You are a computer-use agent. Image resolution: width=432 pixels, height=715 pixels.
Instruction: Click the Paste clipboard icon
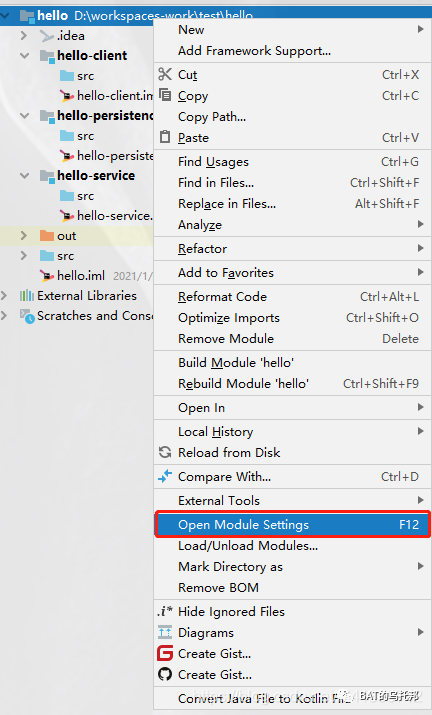[165, 137]
